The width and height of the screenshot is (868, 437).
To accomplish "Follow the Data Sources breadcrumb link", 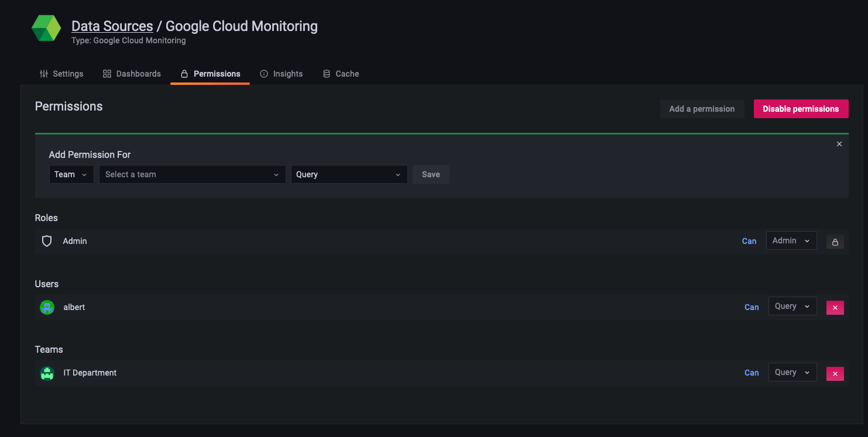I will pyautogui.click(x=112, y=26).
